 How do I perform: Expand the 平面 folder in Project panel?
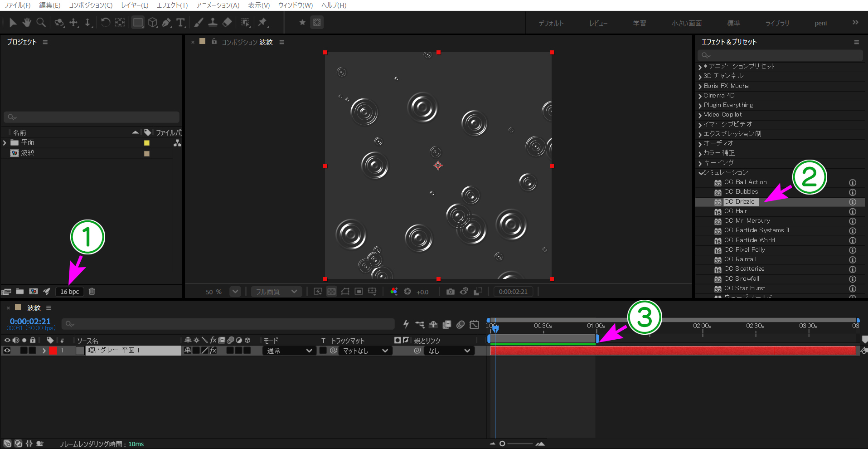[x=5, y=143]
